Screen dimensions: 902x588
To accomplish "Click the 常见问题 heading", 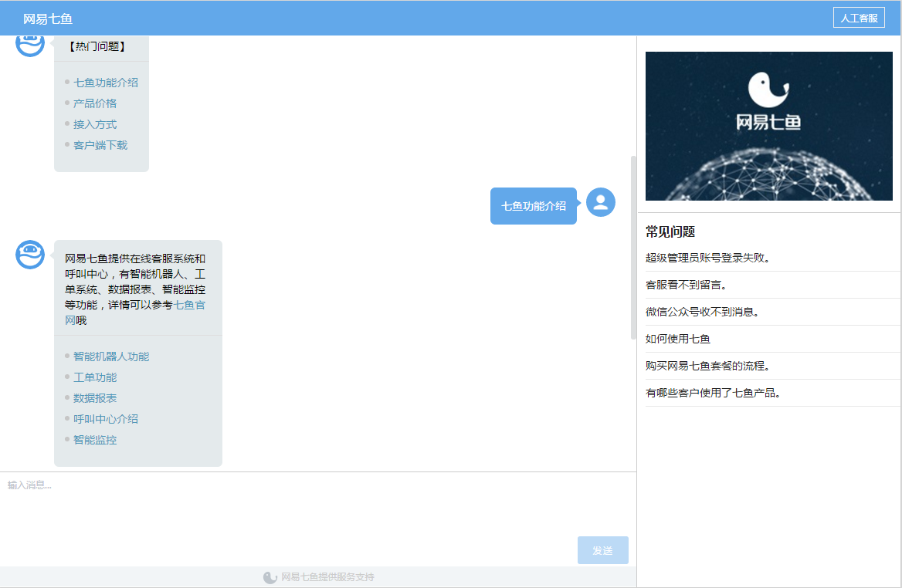I will point(670,231).
